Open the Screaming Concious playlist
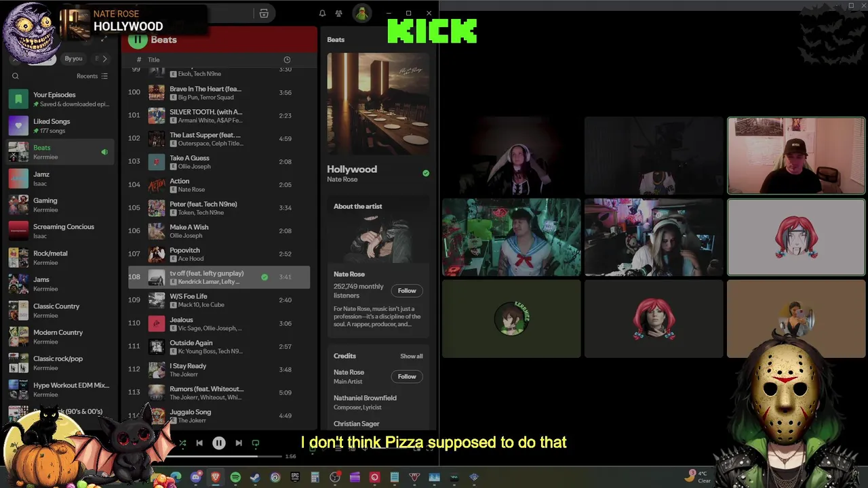 point(61,231)
